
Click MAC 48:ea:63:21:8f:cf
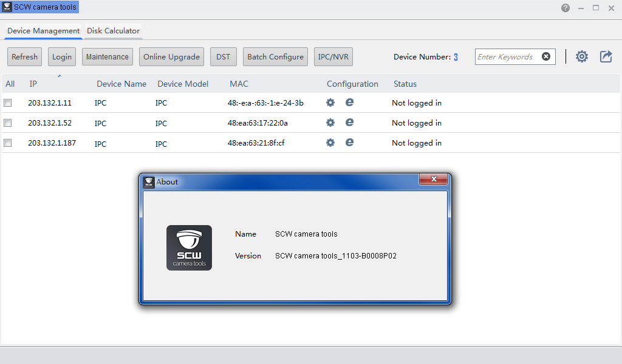coord(256,143)
